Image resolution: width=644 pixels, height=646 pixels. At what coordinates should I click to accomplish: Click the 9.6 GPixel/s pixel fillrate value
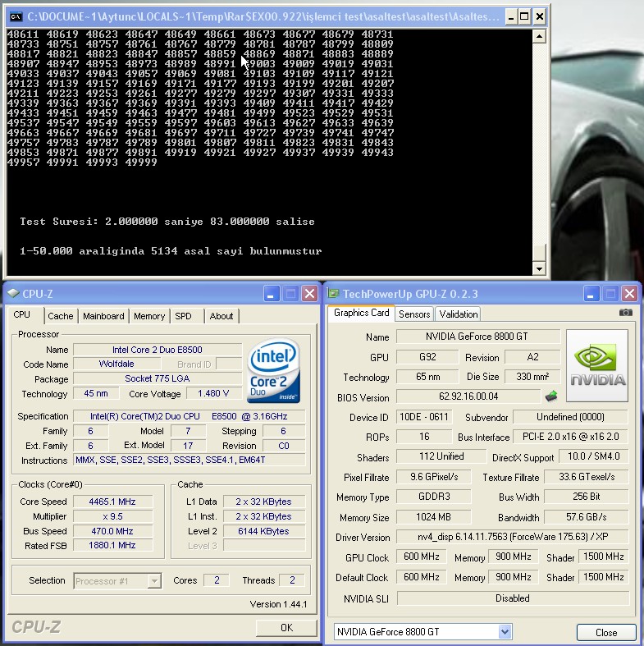(x=434, y=477)
